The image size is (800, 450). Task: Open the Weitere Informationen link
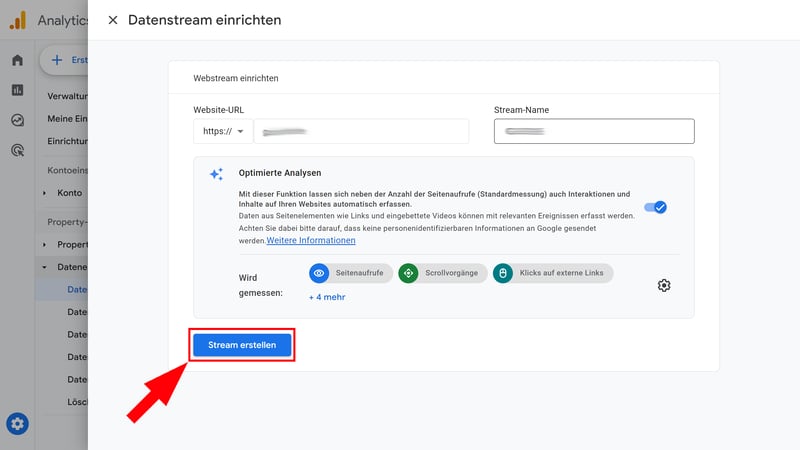(x=311, y=240)
